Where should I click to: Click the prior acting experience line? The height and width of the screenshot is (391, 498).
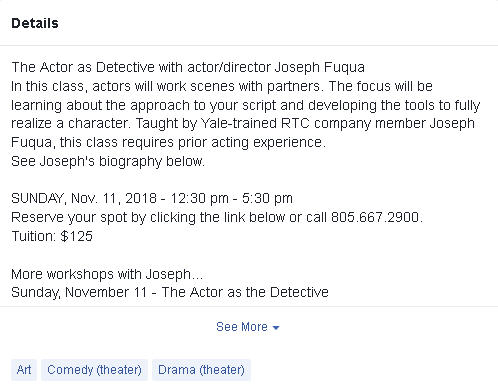pos(168,143)
